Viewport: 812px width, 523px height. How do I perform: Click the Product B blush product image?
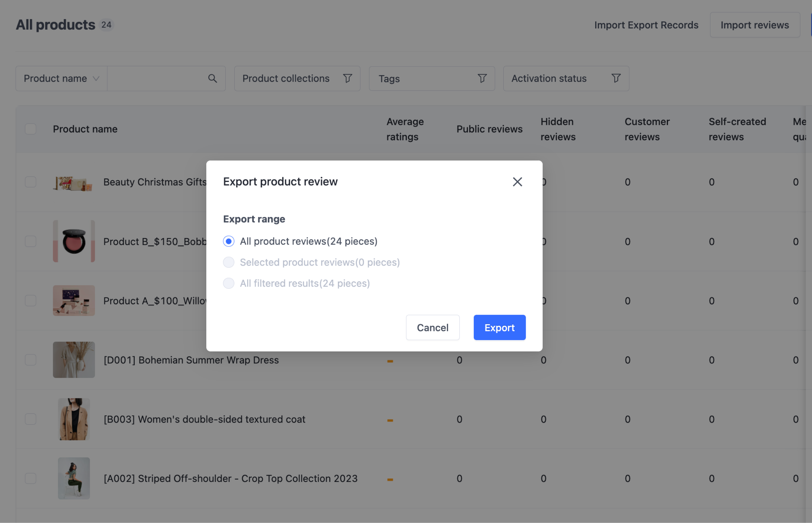click(74, 241)
